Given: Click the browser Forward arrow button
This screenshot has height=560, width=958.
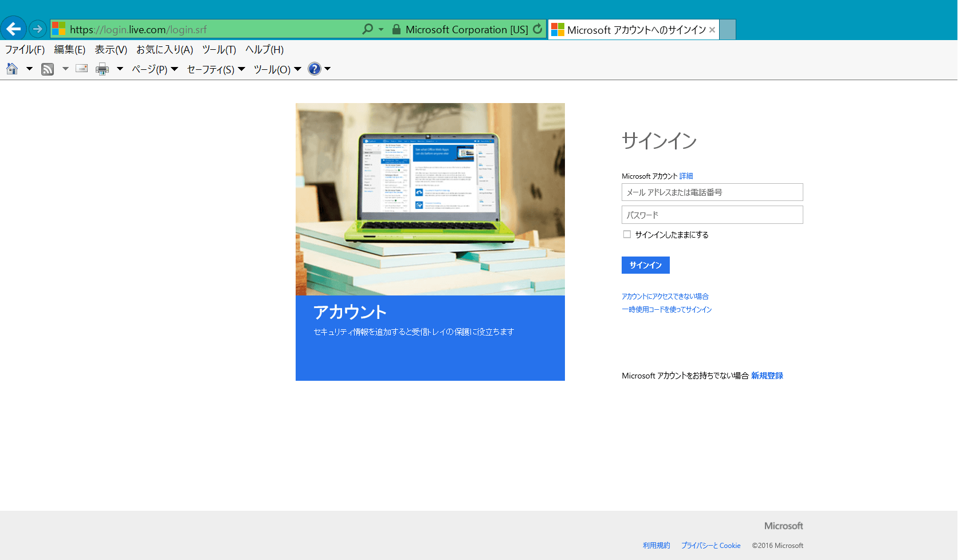Looking at the screenshot, I should (x=37, y=29).
